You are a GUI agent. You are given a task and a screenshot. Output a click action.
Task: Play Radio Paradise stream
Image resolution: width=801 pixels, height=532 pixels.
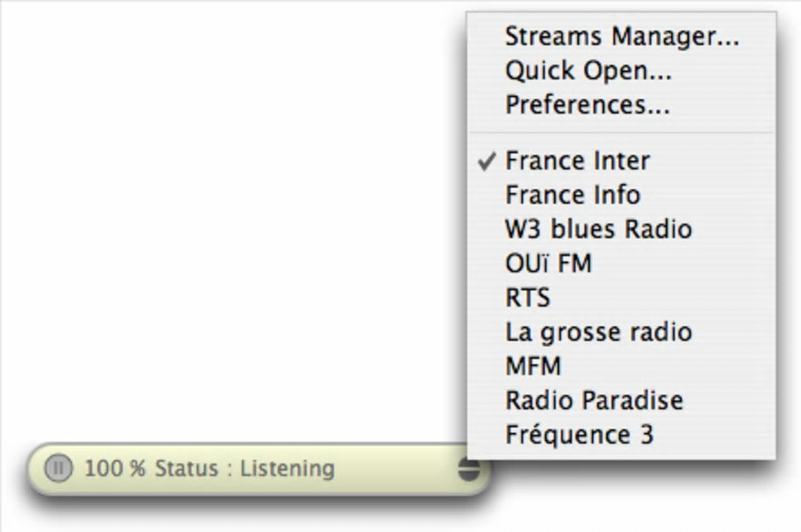pos(594,400)
